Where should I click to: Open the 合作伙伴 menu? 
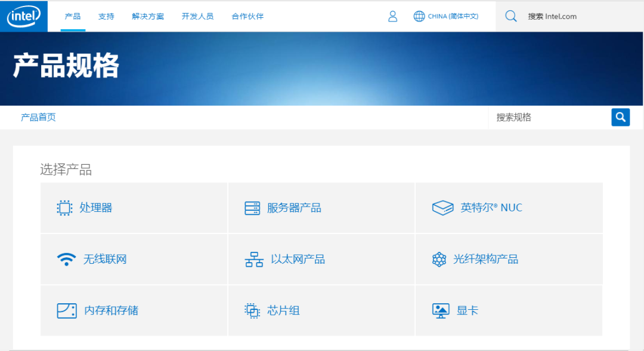[x=247, y=17]
